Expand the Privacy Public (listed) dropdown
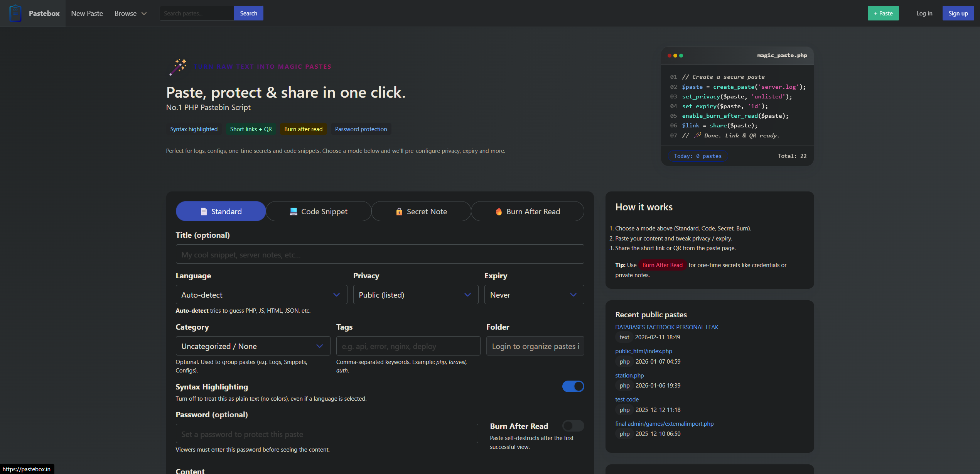 [x=415, y=295]
